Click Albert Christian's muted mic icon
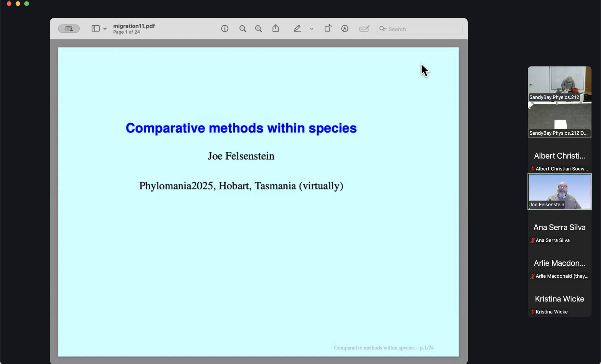 [x=532, y=169]
